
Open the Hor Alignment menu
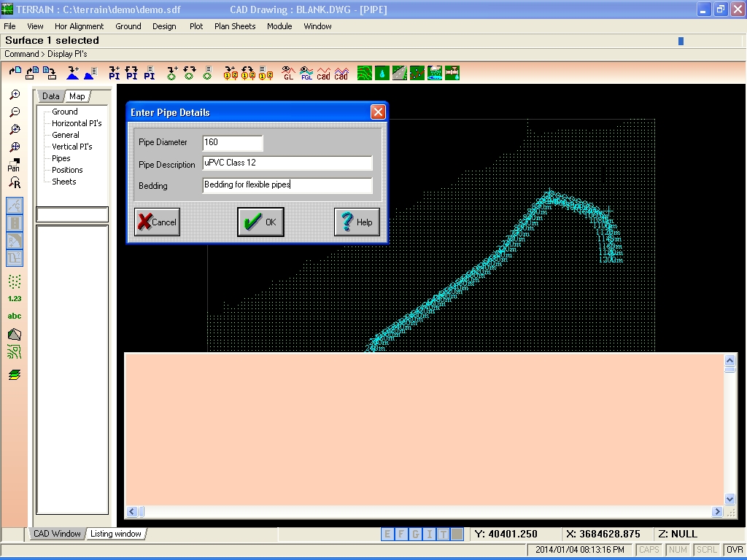[x=79, y=26]
